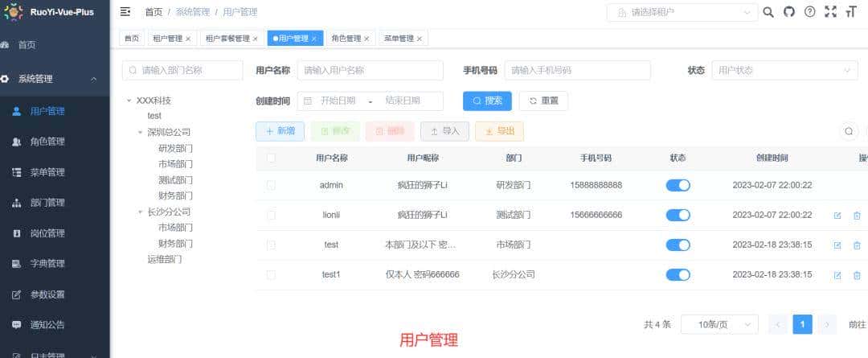Focus the 请输入部门名称 filter field
Viewport: 868px width, 358px height.
tap(182, 70)
